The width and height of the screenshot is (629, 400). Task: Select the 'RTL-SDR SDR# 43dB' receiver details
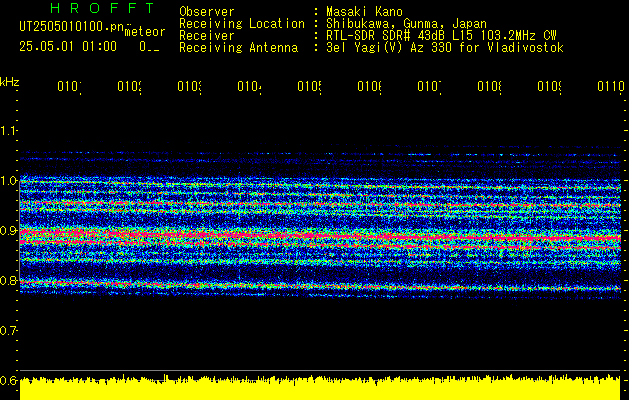point(442,36)
